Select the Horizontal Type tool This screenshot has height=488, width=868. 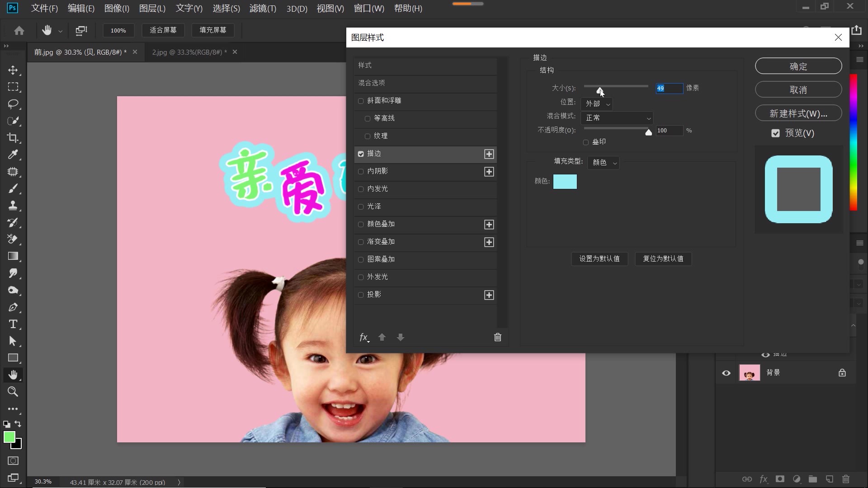pos(13,324)
